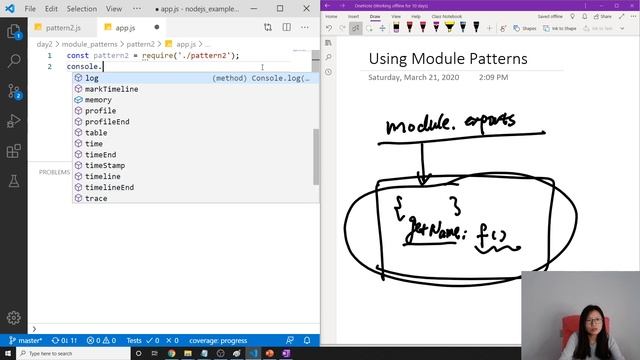This screenshot has width=640, height=360.
Task: Open OneNote settings and more ellipsis
Action: point(633,16)
